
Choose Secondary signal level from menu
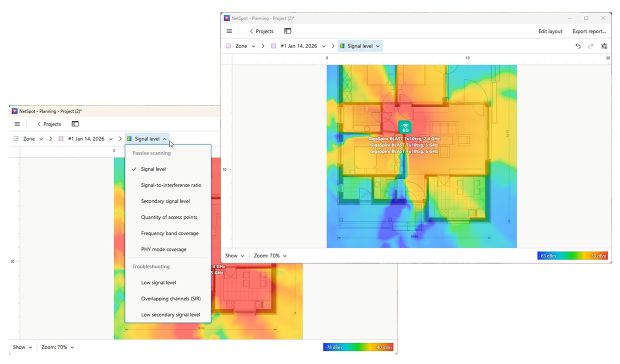(168, 201)
